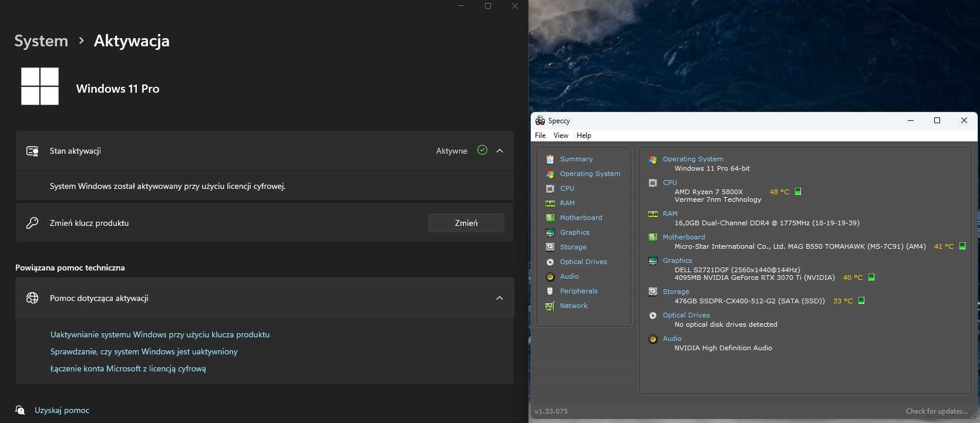Click the Uzyskaj pomoc link
The height and width of the screenshot is (423, 980).
pyautogui.click(x=62, y=410)
